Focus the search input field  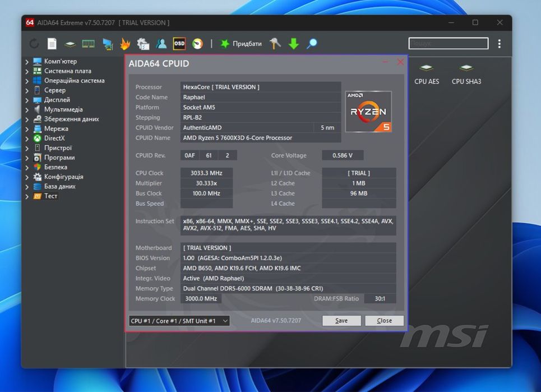448,44
